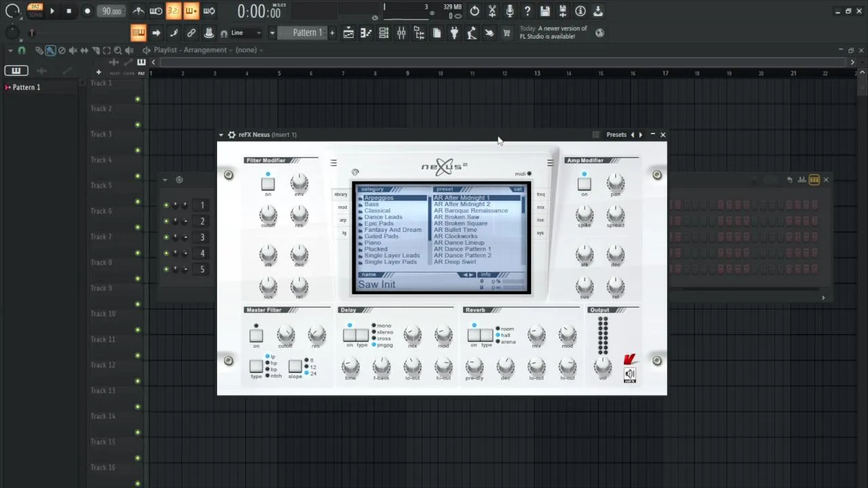868x488 pixels.
Task: Toggle Reverb on button
Action: click(x=474, y=335)
